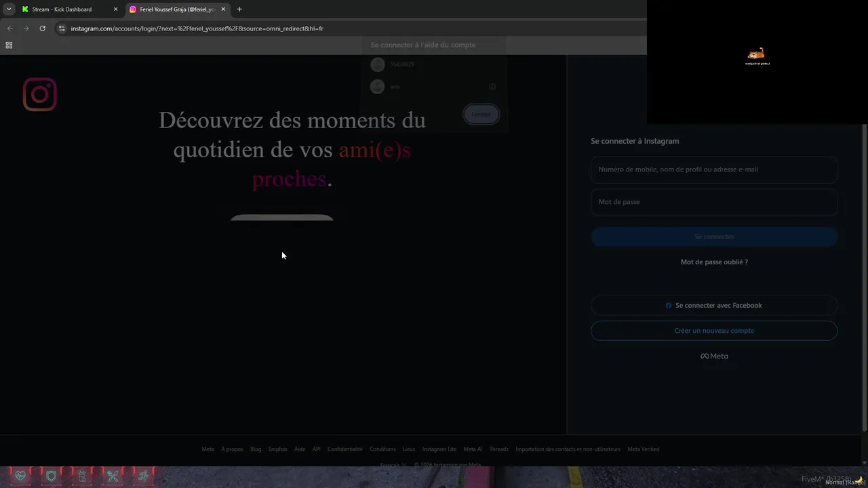Click the page vertical scrollbar
The height and width of the screenshot is (488, 868).
(864, 278)
